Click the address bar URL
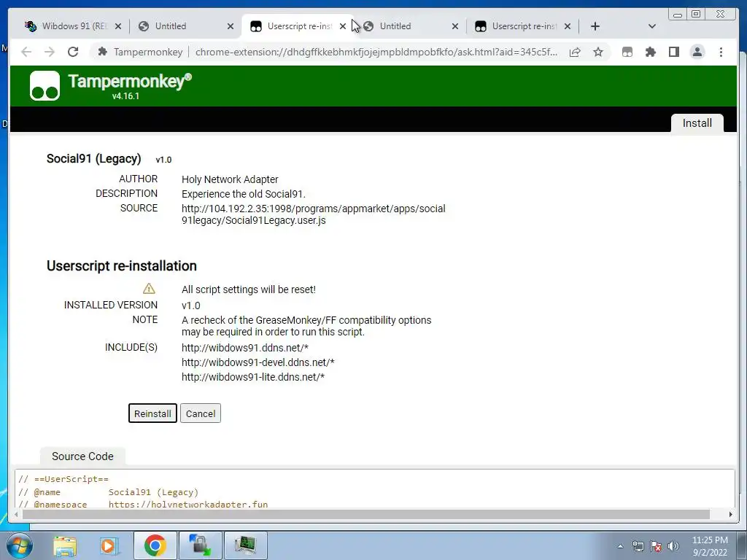 click(376, 52)
